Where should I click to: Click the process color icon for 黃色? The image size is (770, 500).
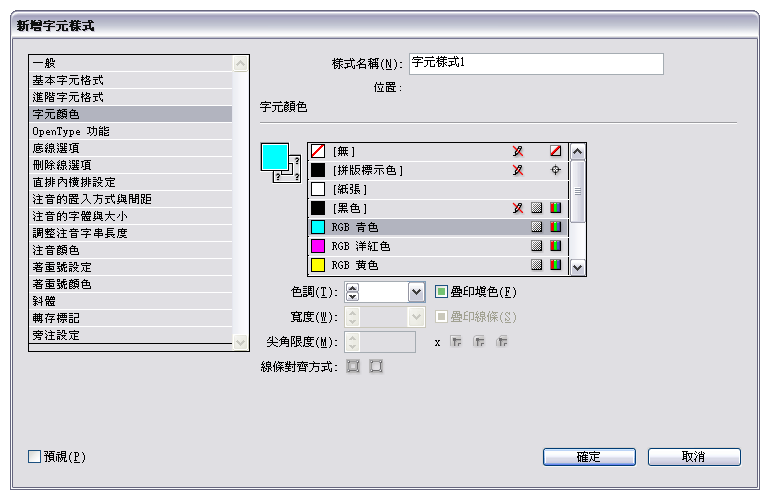[x=537, y=265]
